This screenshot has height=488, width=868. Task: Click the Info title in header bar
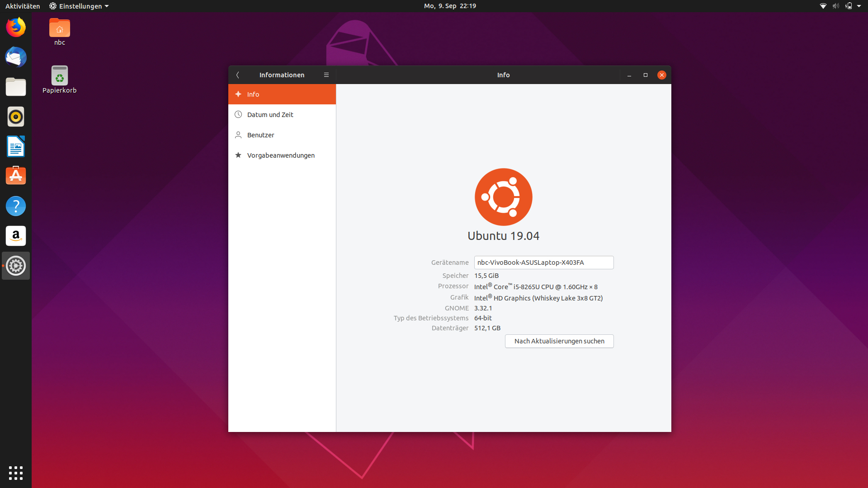[503, 75]
